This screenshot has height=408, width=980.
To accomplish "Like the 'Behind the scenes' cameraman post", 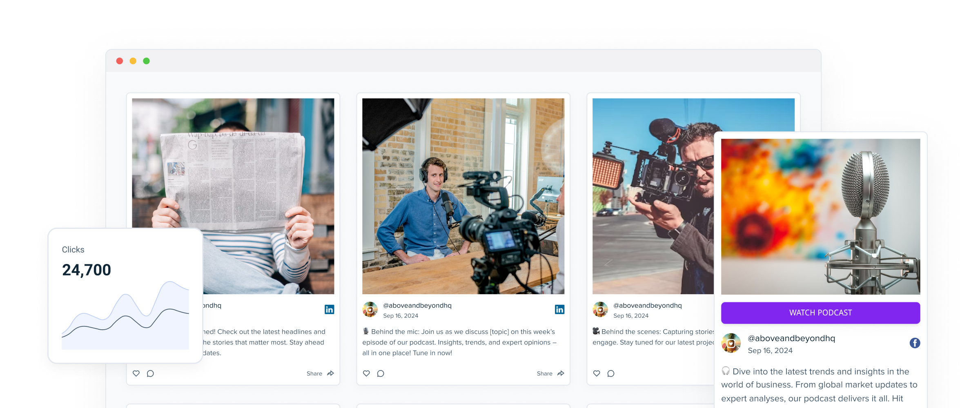I will (x=597, y=373).
